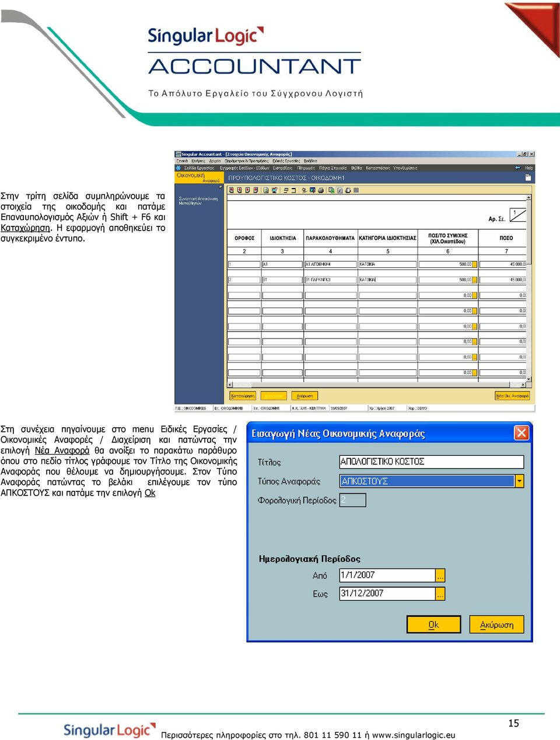Click the Καταχώρηση button below the table
Screen dimensions: 560x740
click(x=243, y=396)
